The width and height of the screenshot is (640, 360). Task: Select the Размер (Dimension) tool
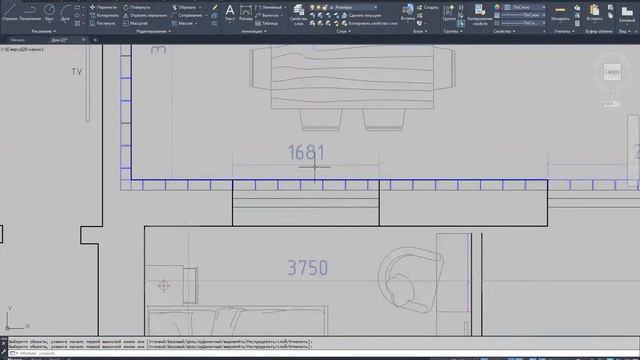pyautogui.click(x=246, y=12)
